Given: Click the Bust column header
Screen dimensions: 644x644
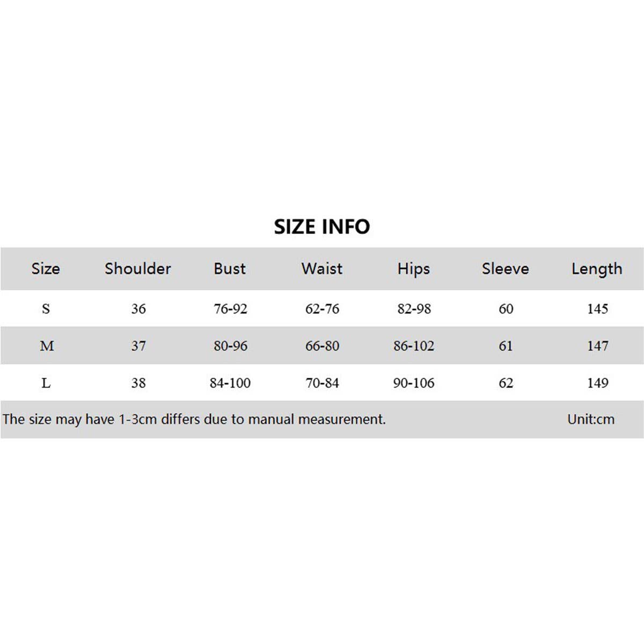Looking at the screenshot, I should pos(230,268).
